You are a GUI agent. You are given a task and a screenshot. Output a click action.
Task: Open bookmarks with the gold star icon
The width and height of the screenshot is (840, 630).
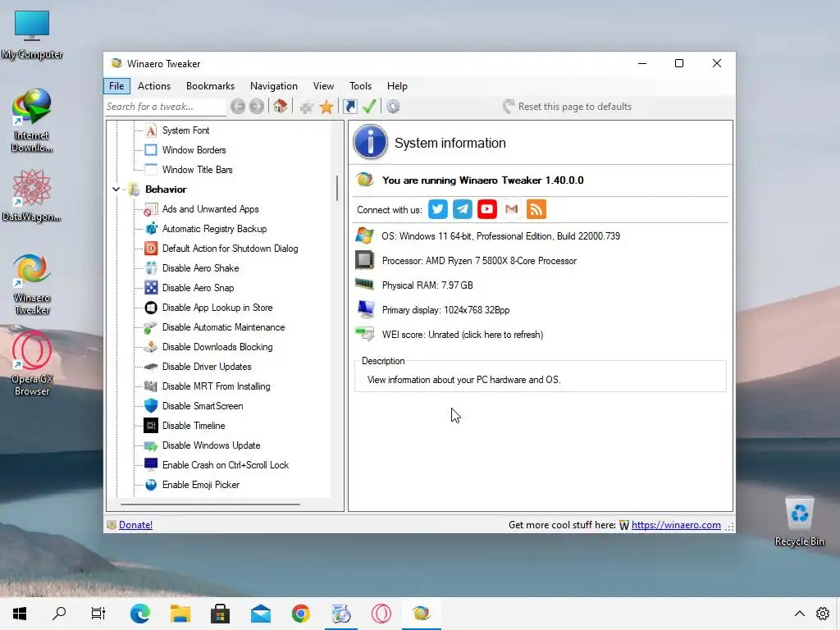(x=326, y=107)
